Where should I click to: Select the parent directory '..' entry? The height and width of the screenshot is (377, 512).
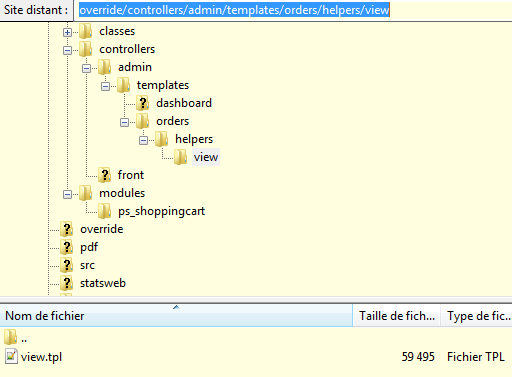[x=24, y=339]
